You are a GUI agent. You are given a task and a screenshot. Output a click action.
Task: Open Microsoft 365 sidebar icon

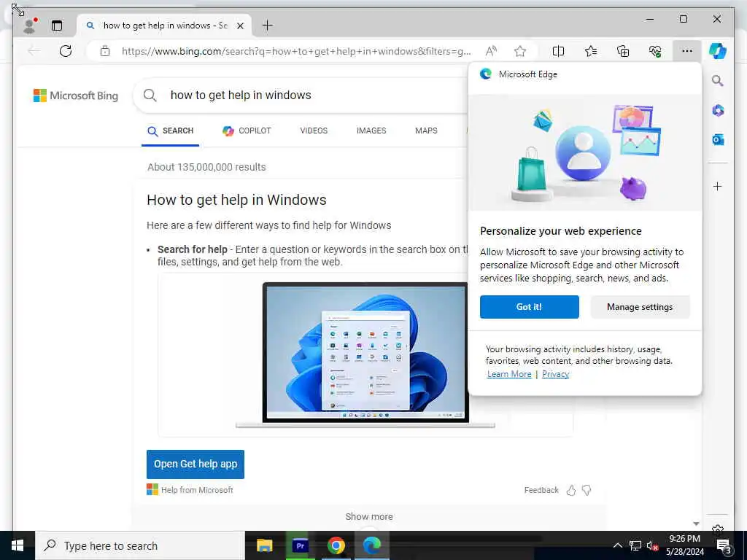tap(718, 111)
